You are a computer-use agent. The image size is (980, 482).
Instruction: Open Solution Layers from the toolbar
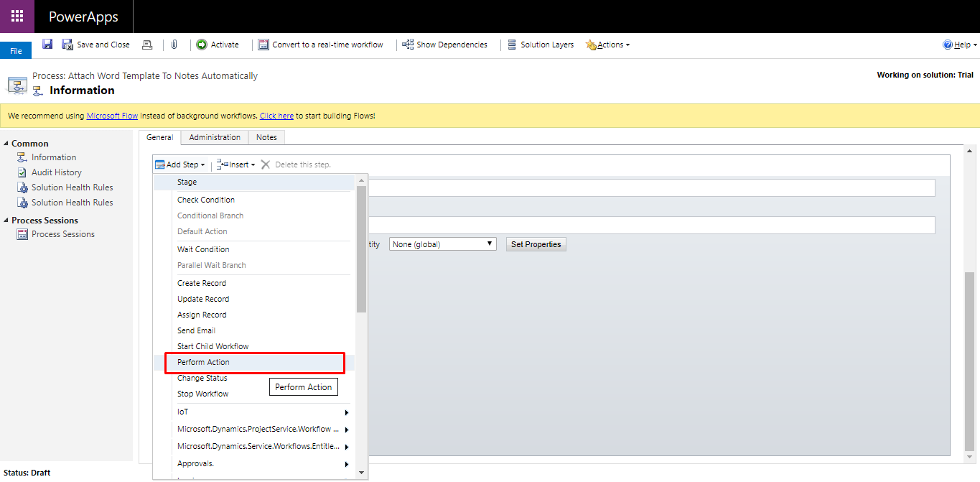(541, 45)
